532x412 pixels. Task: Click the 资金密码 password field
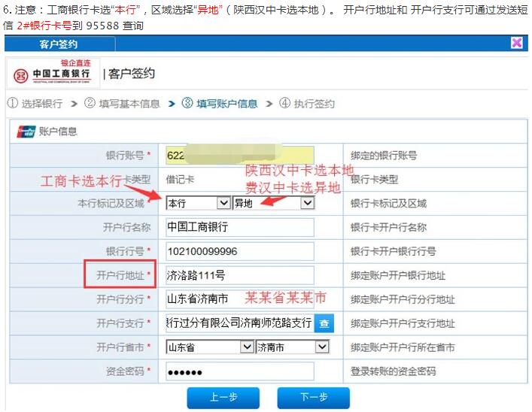(x=240, y=371)
